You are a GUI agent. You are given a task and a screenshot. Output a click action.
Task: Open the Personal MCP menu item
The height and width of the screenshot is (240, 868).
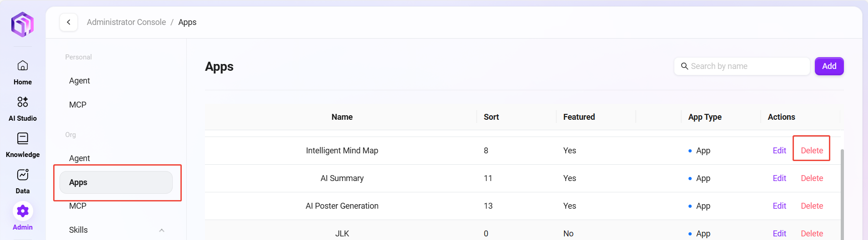coord(78,105)
